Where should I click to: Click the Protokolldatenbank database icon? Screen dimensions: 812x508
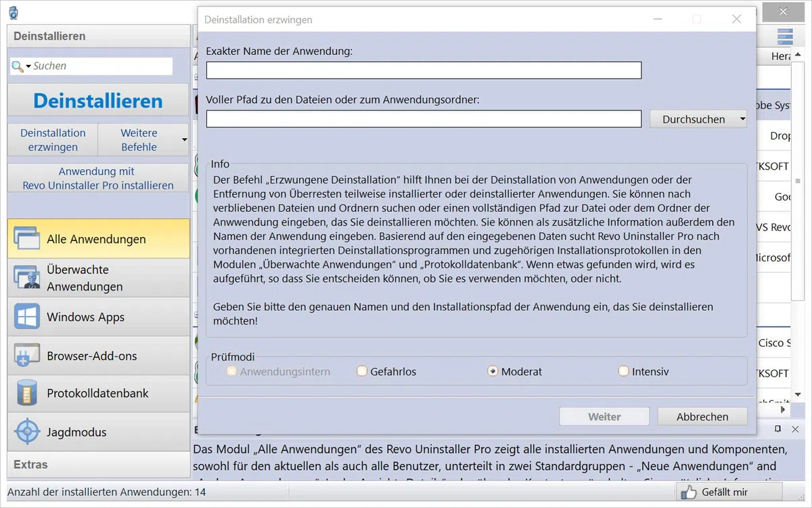[27, 394]
